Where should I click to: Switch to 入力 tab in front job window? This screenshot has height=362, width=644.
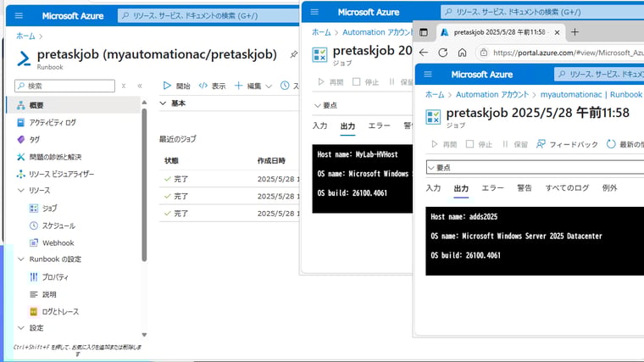tap(433, 188)
